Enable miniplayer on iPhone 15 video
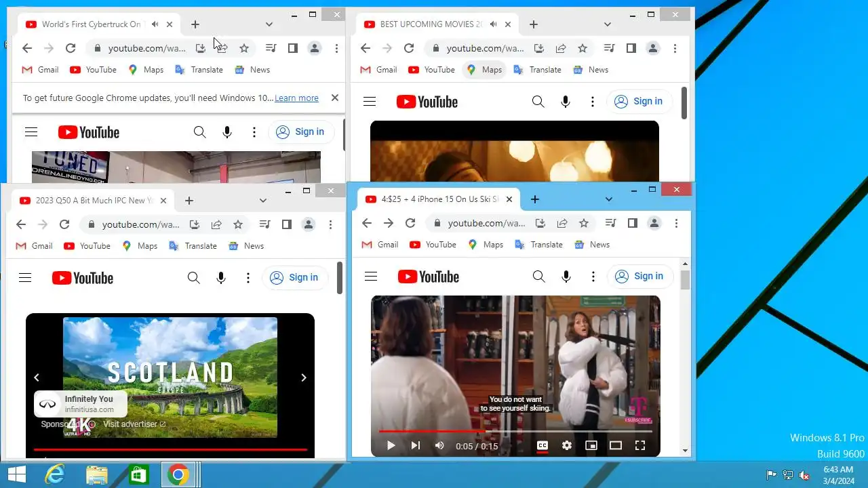Viewport: 868px width, 488px height. [591, 445]
